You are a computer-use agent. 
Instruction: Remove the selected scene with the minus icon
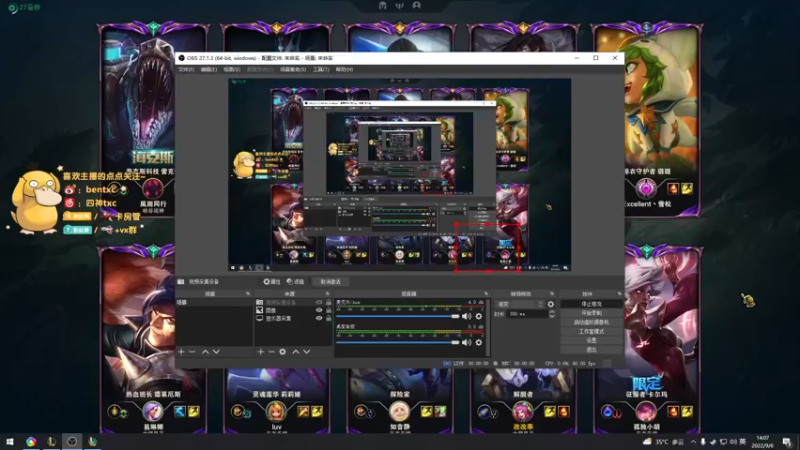192,352
